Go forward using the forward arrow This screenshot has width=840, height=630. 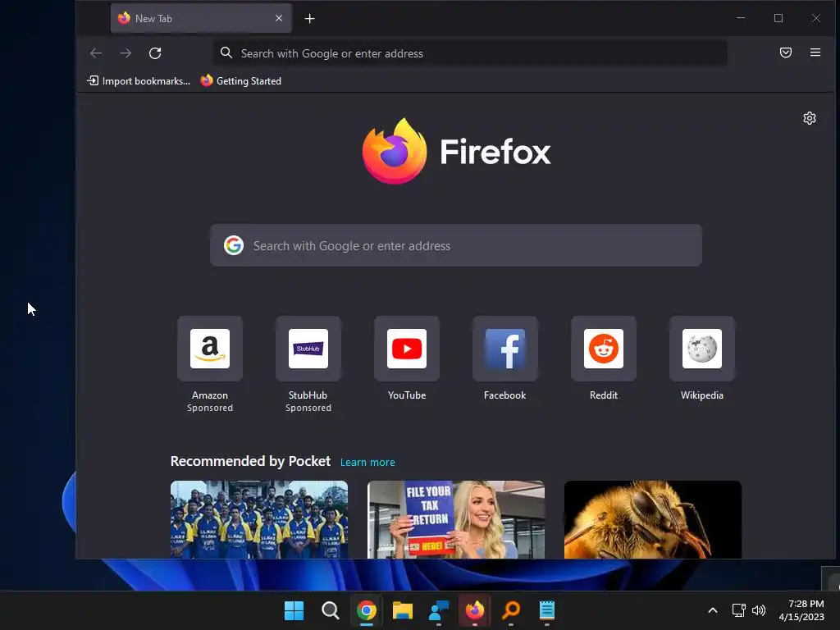click(126, 53)
